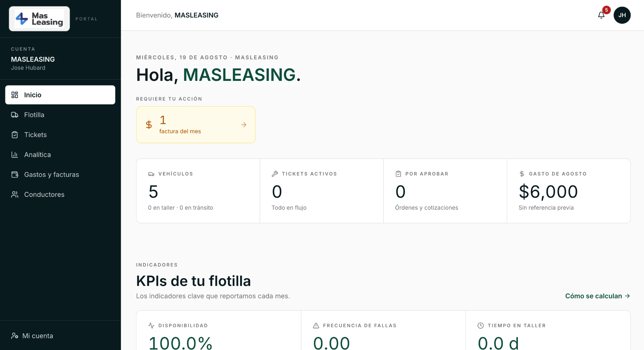Click the dollar icon beside Gasto de Agosto
644x350 pixels.
(x=522, y=174)
